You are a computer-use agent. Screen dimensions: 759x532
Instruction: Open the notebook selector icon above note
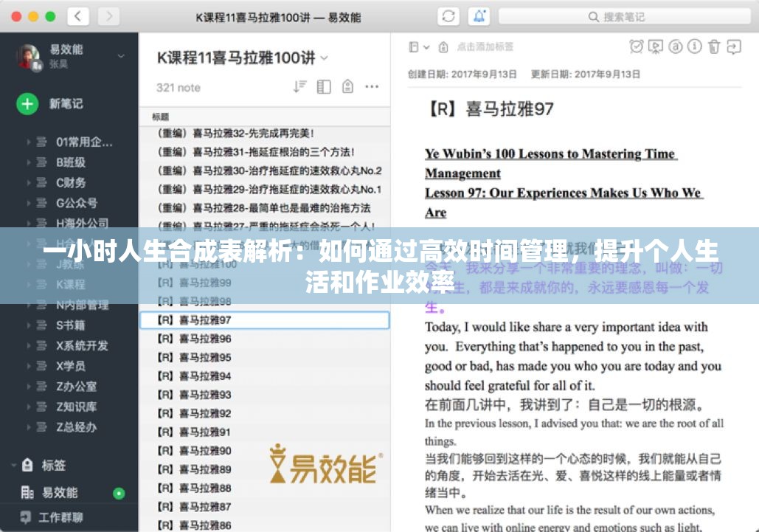pos(419,47)
